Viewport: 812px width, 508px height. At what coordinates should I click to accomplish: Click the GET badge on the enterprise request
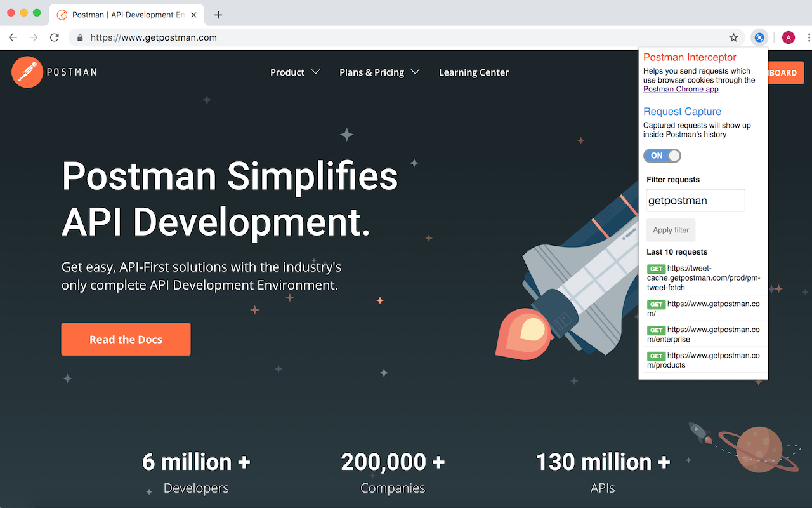(656, 330)
